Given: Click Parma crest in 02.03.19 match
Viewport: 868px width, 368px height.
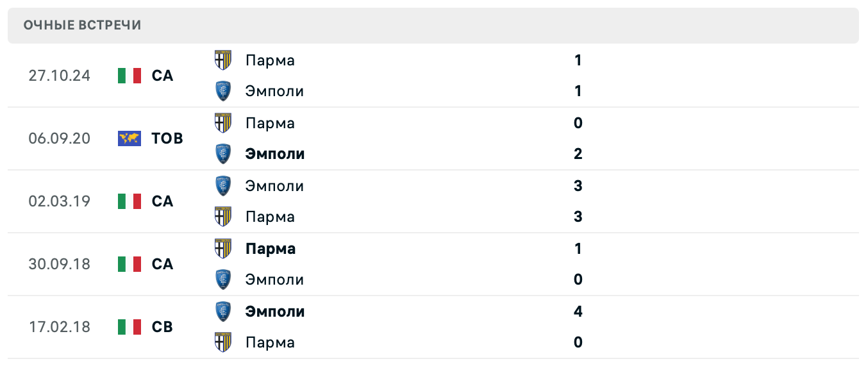Looking at the screenshot, I should (x=222, y=217).
